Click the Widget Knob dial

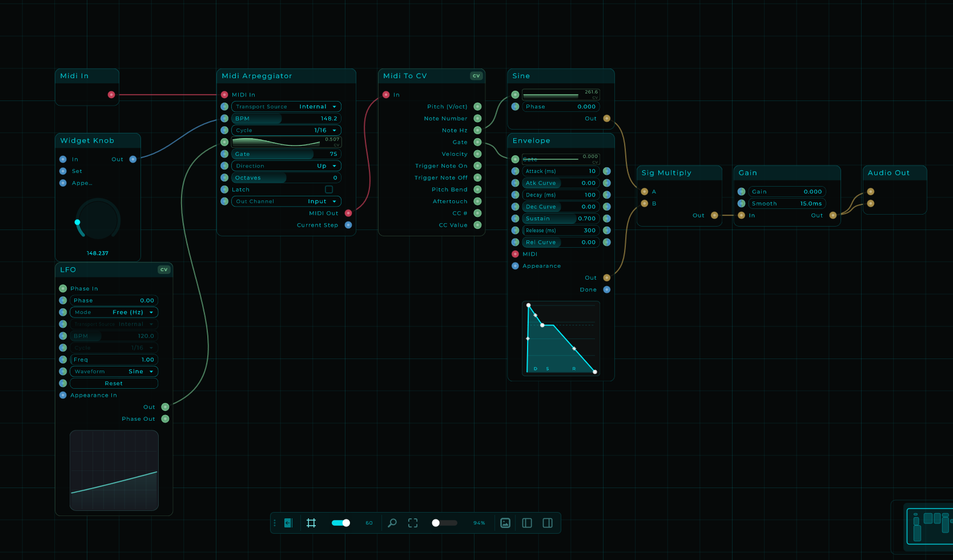tap(98, 219)
